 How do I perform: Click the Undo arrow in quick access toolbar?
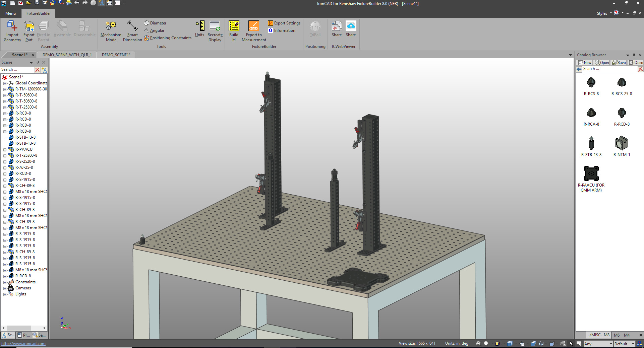point(77,3)
